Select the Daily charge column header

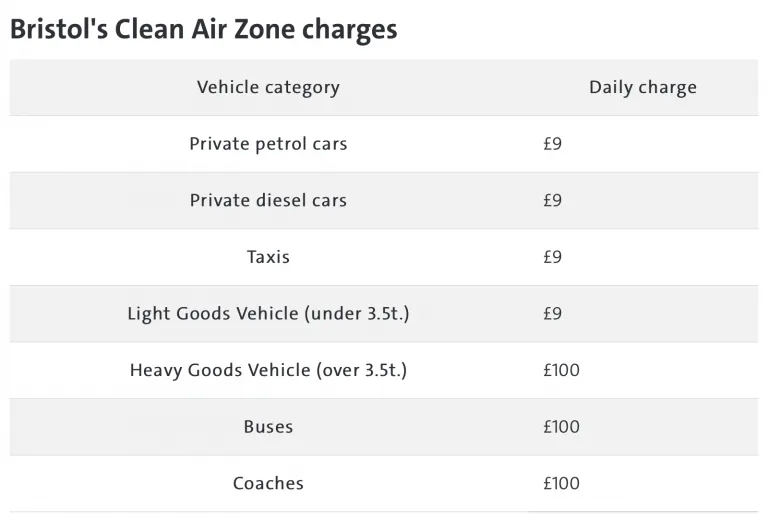[642, 87]
